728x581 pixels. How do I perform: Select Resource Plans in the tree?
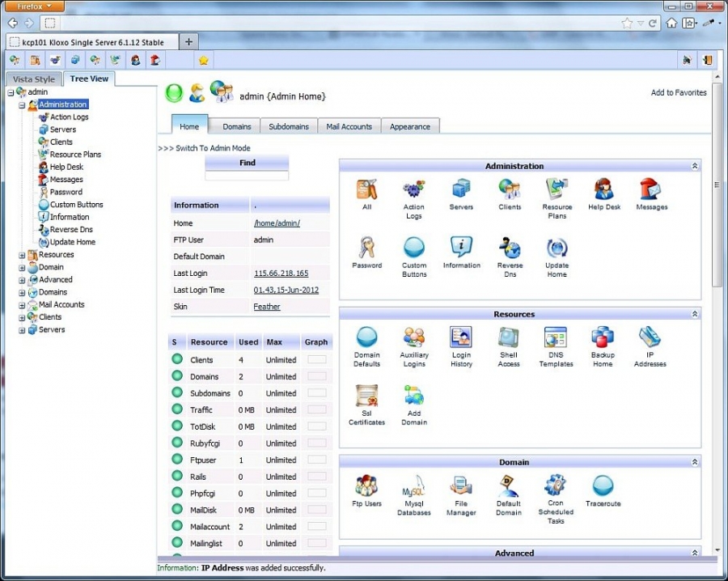tap(75, 155)
